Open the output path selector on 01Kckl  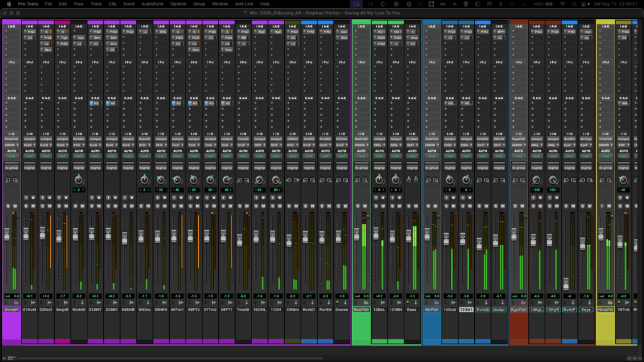(30, 145)
